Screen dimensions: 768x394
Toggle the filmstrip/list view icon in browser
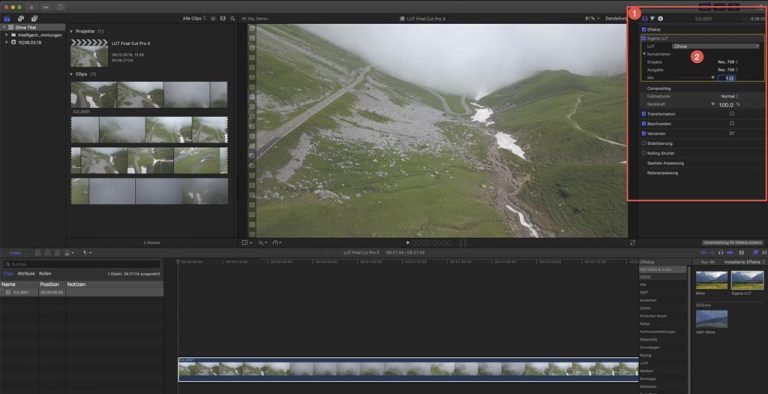point(213,19)
